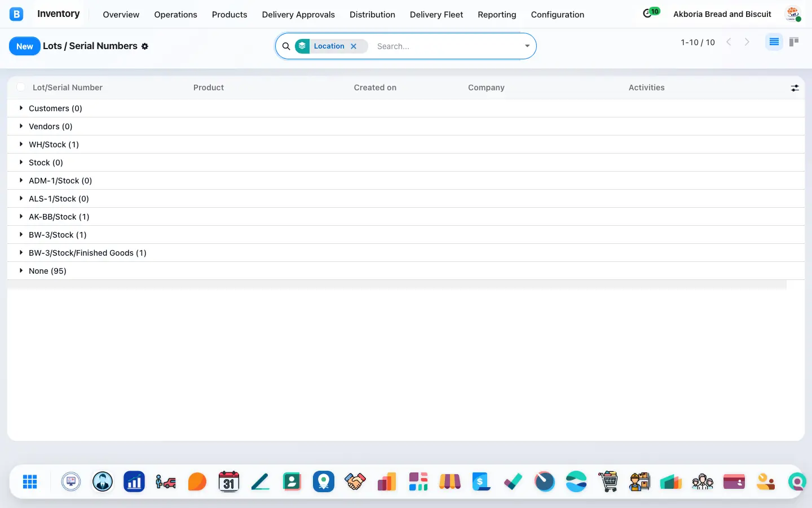Expand the Vendors (0) group
Image resolution: width=812 pixels, height=508 pixels.
coord(406,126)
